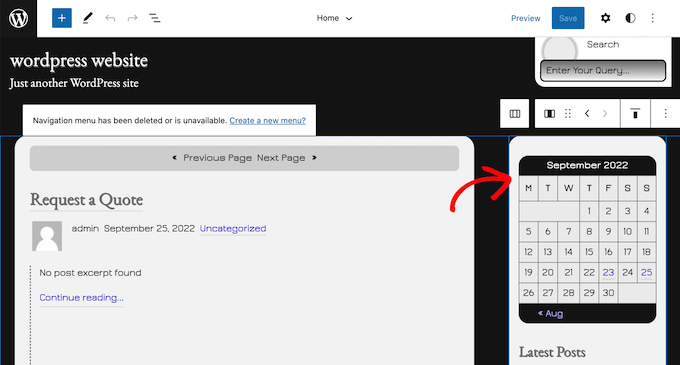Select the Latest Posts heading
The width and height of the screenshot is (680, 365).
[552, 352]
